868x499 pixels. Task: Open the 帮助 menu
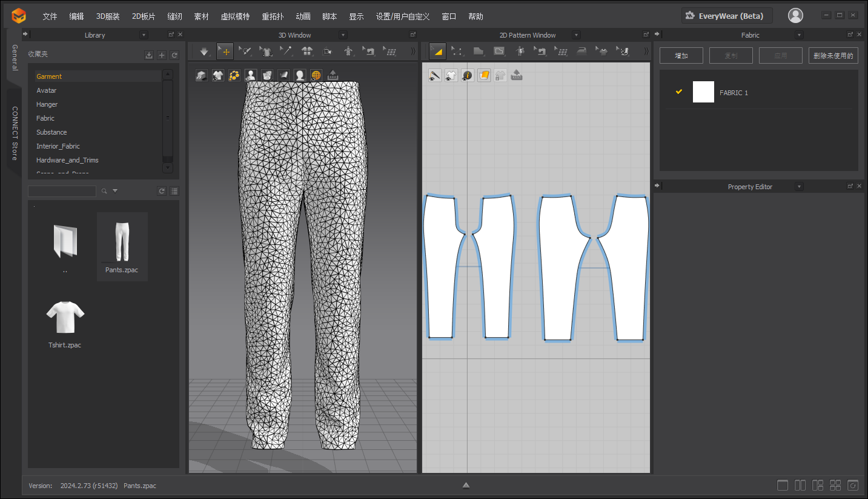pyautogui.click(x=475, y=16)
